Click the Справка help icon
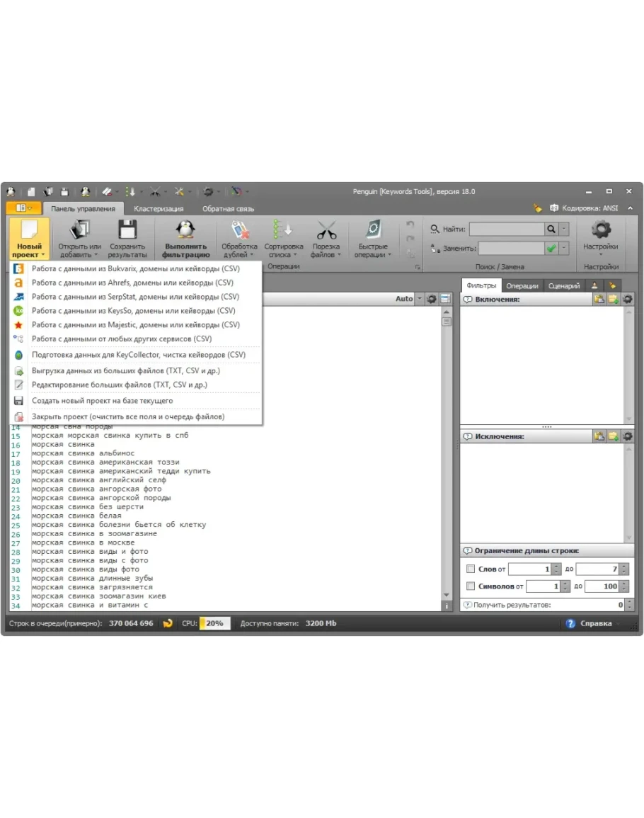This screenshot has width=644, height=818. pos(570,624)
